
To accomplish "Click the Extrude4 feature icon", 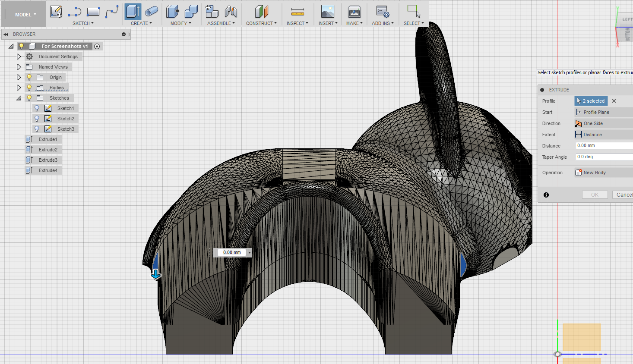I will coord(29,170).
